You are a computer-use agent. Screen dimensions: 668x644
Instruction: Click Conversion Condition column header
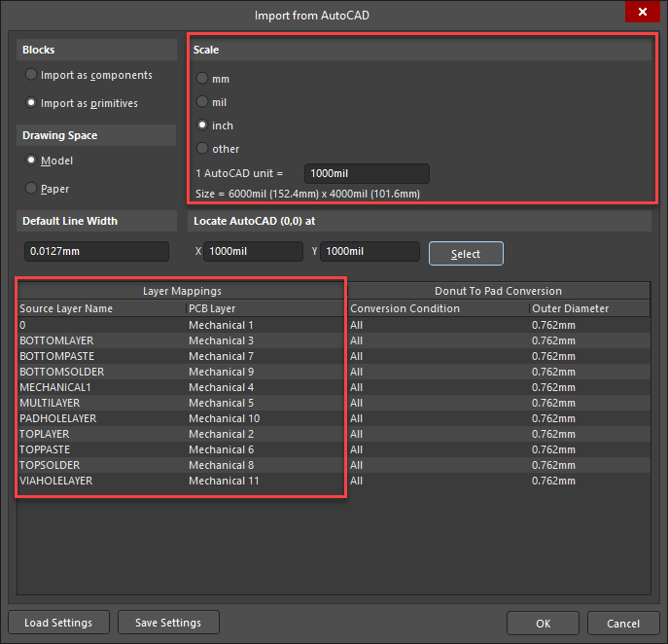click(x=439, y=308)
